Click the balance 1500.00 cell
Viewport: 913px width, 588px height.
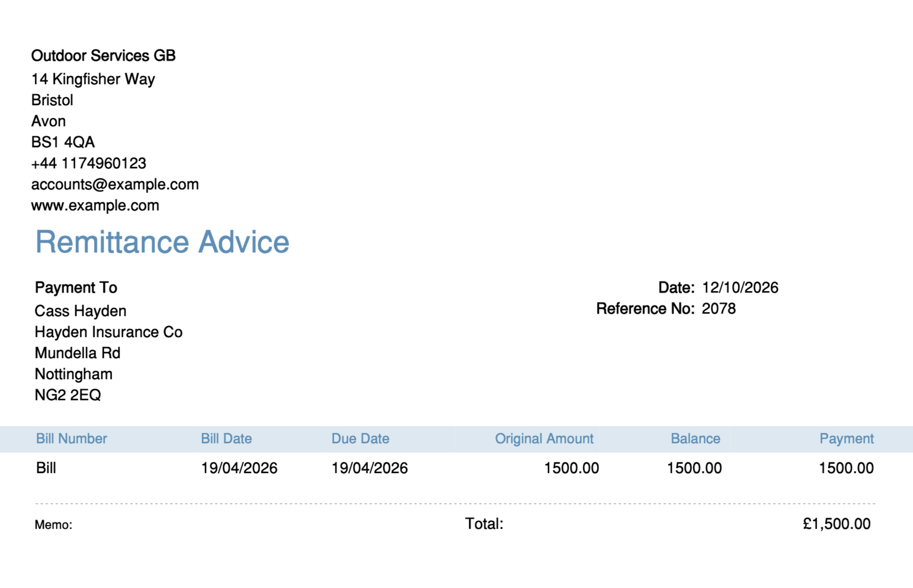click(x=694, y=468)
